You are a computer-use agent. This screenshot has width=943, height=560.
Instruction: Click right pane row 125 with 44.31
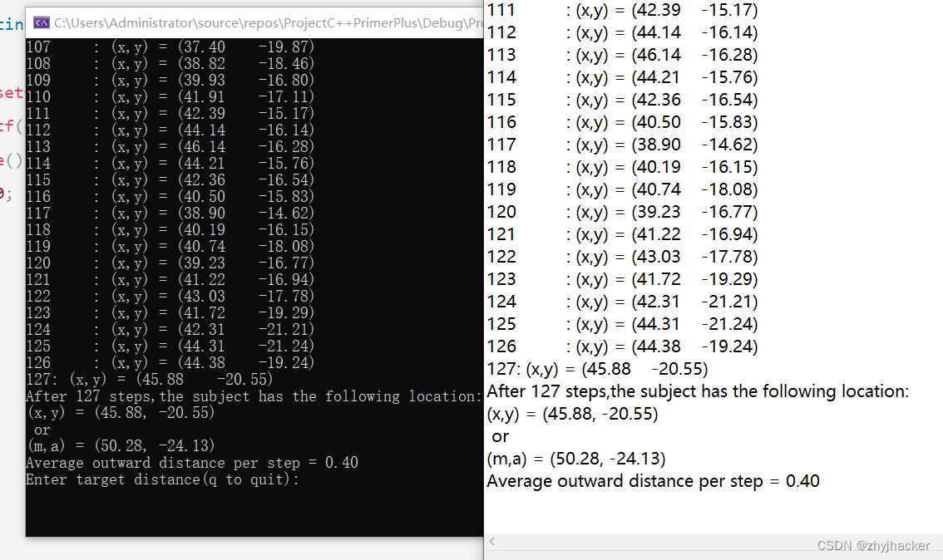(x=623, y=324)
